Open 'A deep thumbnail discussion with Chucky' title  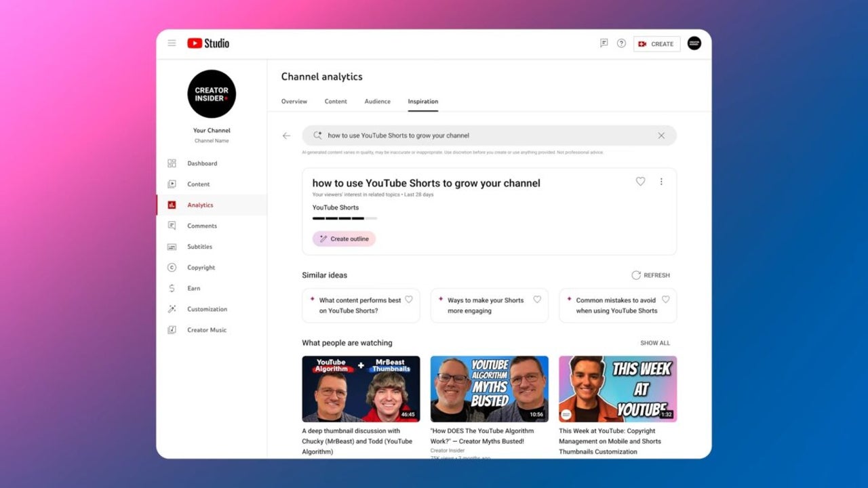click(x=357, y=441)
